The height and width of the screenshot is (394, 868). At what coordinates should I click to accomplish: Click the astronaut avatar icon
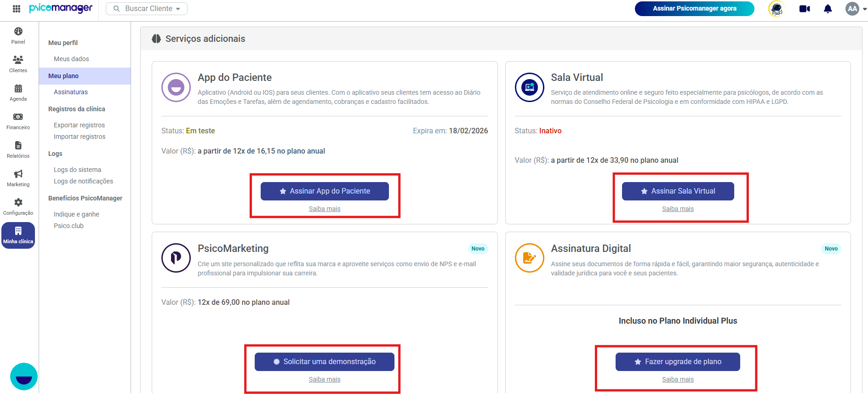pyautogui.click(x=777, y=9)
